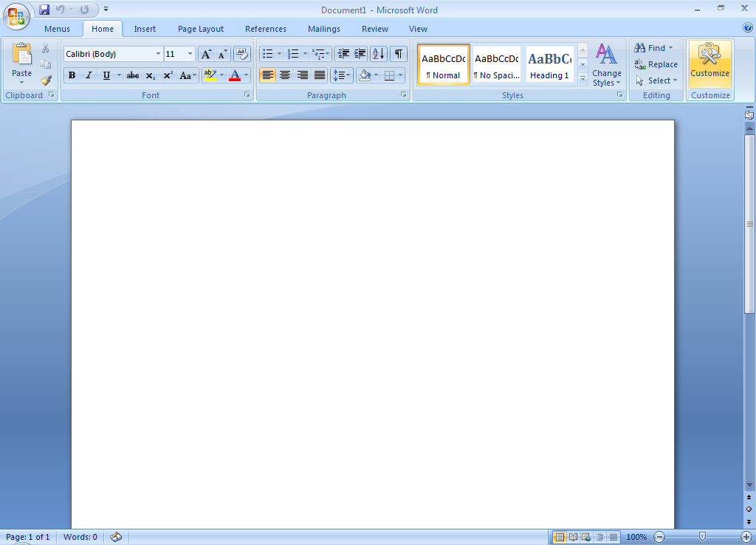
Task: Apply subscript formatting
Action: pos(150,75)
